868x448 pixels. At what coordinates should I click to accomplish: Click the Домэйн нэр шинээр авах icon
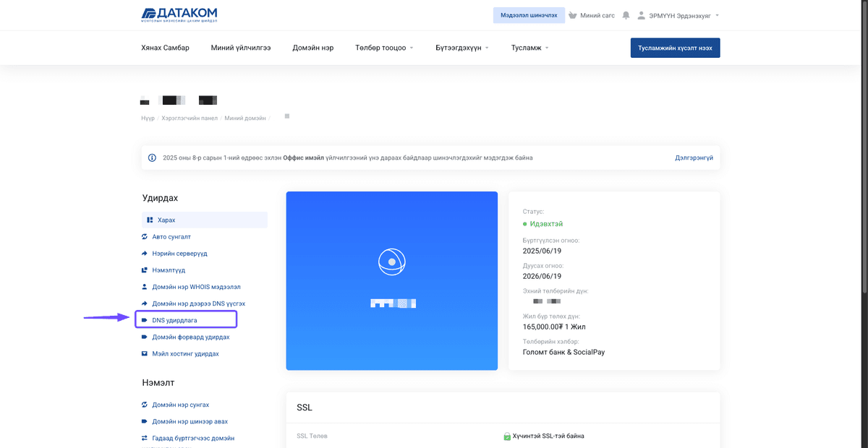tap(145, 421)
